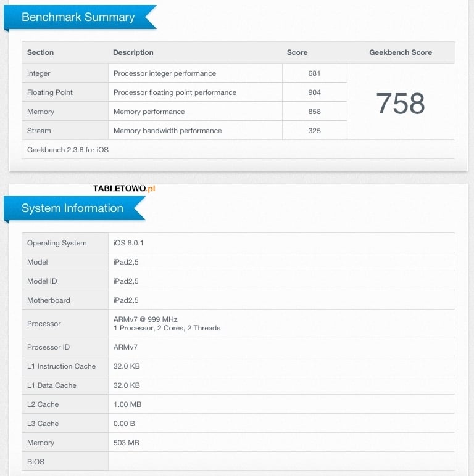Click the 'BIOS' label cell
Viewport: 474px width, 476px height.
point(65,461)
